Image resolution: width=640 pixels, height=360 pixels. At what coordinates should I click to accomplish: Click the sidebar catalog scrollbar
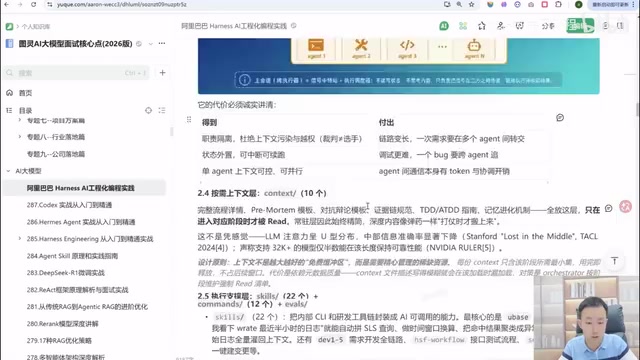click(171, 131)
